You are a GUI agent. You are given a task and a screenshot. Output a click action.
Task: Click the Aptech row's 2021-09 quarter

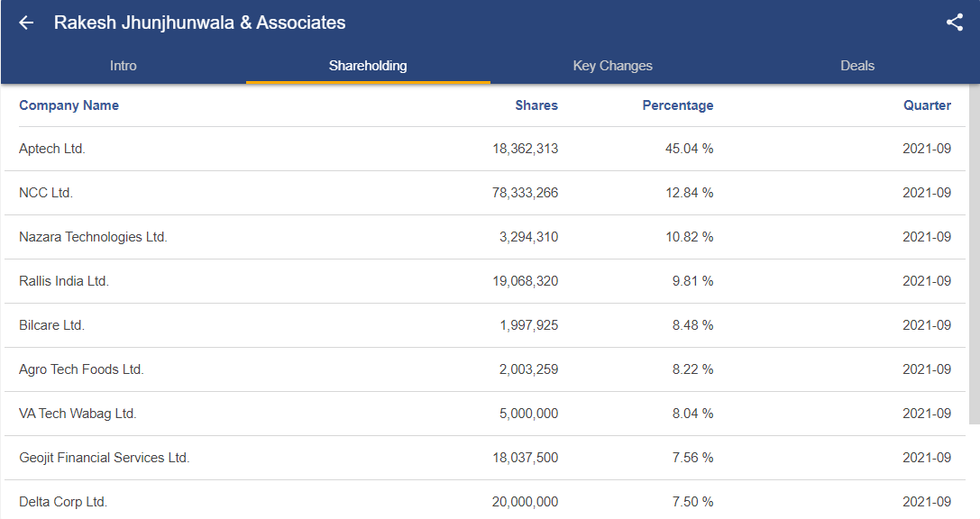[x=927, y=149]
